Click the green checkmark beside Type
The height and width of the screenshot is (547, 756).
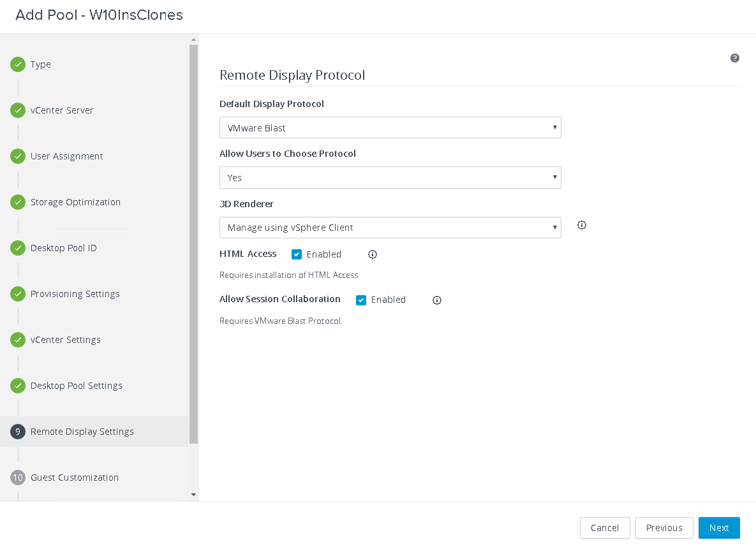pyautogui.click(x=18, y=64)
